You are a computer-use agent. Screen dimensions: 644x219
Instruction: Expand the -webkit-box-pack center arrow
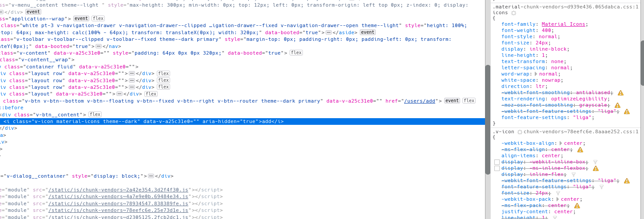(x=558, y=199)
